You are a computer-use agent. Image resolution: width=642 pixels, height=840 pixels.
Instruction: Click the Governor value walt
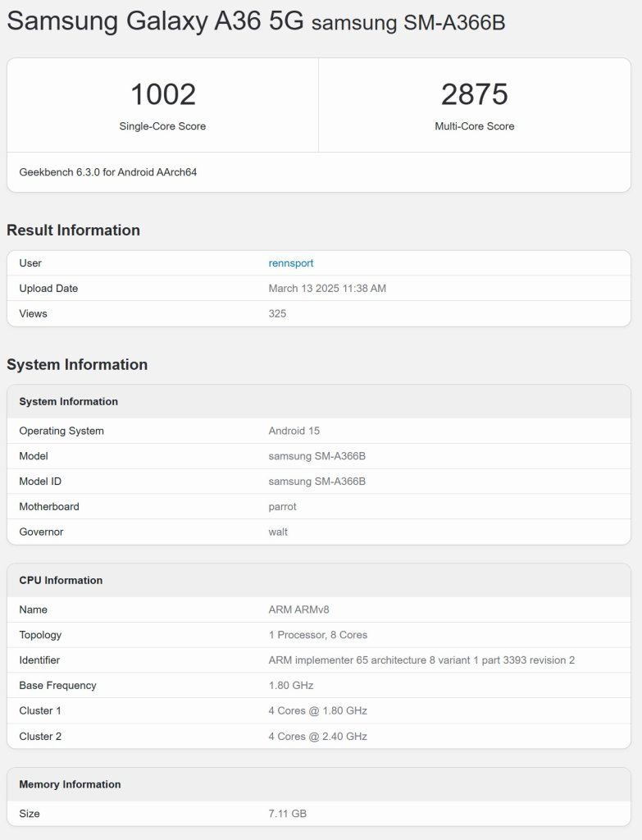(278, 532)
